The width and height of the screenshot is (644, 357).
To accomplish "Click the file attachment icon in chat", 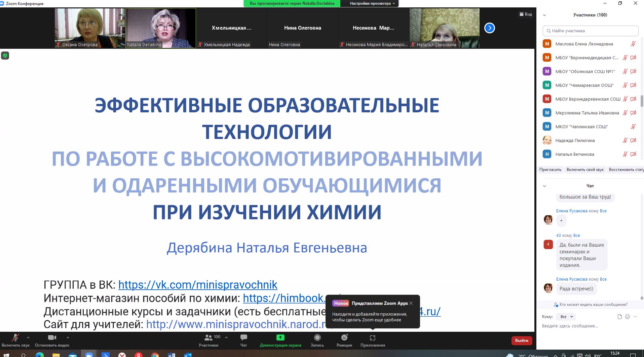I will coord(619,317).
